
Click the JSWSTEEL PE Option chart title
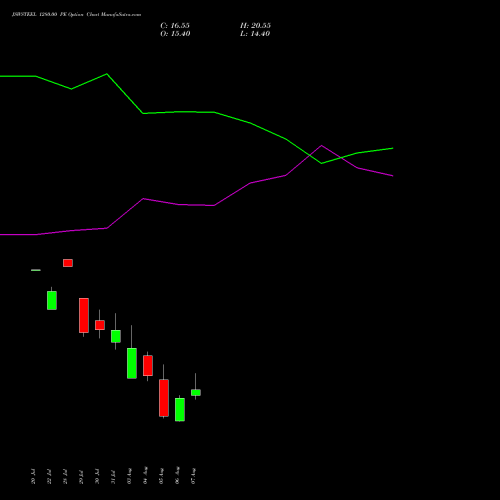click(x=76, y=15)
